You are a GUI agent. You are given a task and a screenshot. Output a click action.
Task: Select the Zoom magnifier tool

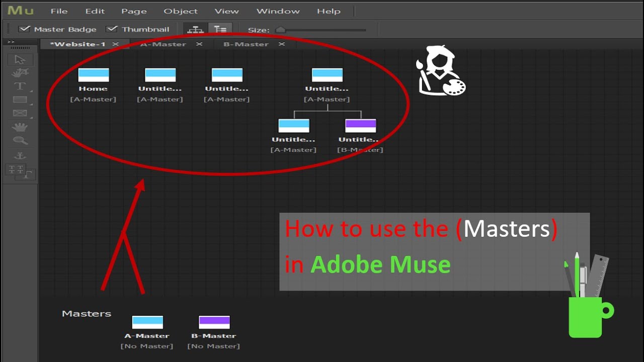tap(20, 141)
